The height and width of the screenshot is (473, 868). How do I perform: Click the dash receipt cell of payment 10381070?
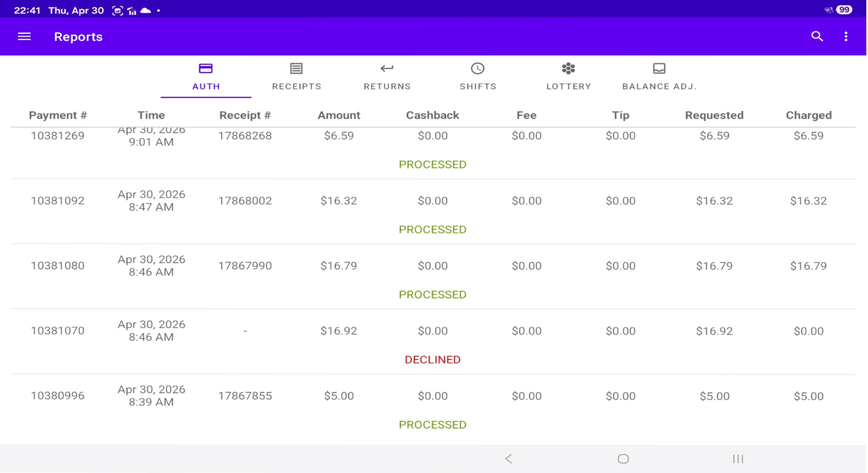(245, 332)
